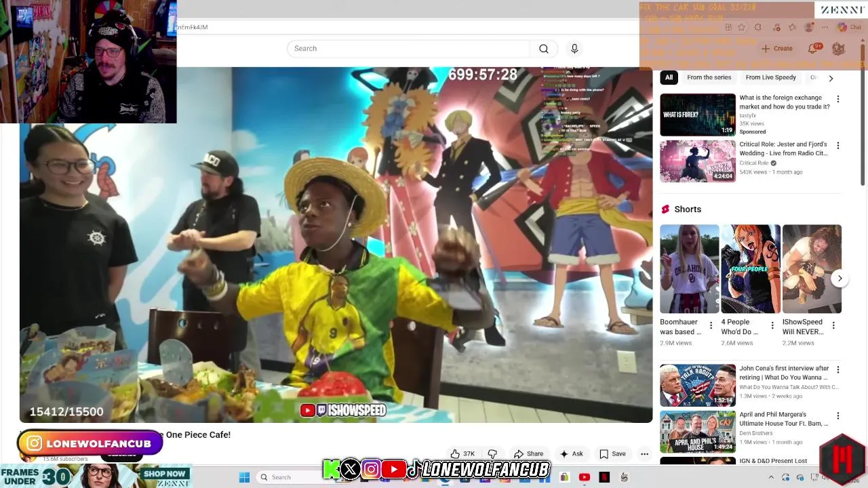Click the video player to pause
The height and width of the screenshot is (488, 868).
[x=336, y=245]
